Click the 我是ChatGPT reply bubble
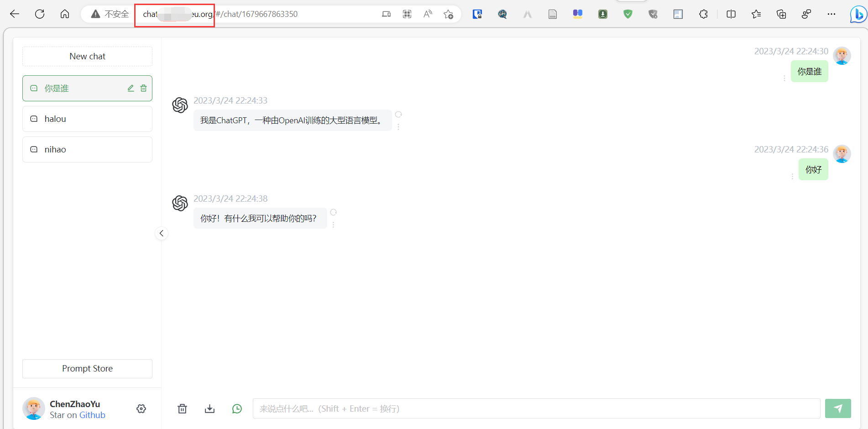Viewport: 868px width, 429px height. tap(293, 120)
